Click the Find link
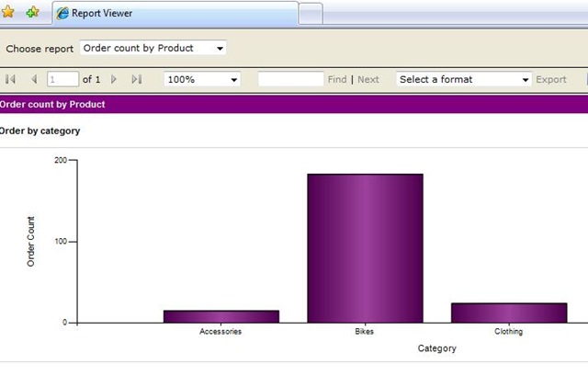This screenshot has width=588, height=387. tap(337, 80)
